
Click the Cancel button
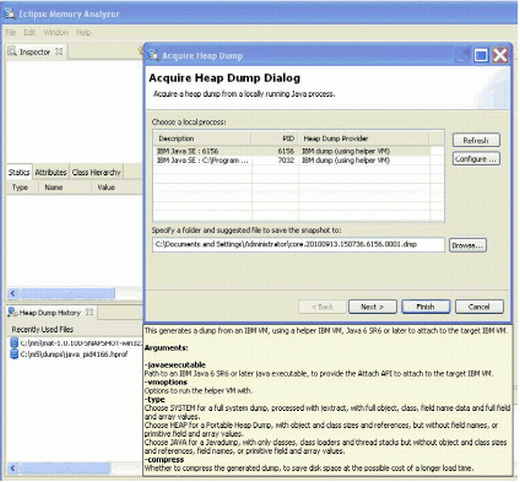tap(479, 307)
